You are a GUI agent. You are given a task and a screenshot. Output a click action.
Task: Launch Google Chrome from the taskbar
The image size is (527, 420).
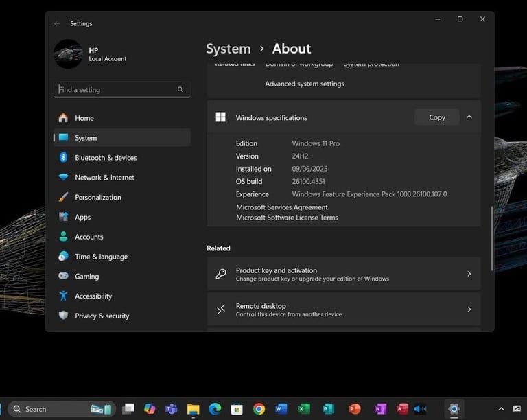259,408
